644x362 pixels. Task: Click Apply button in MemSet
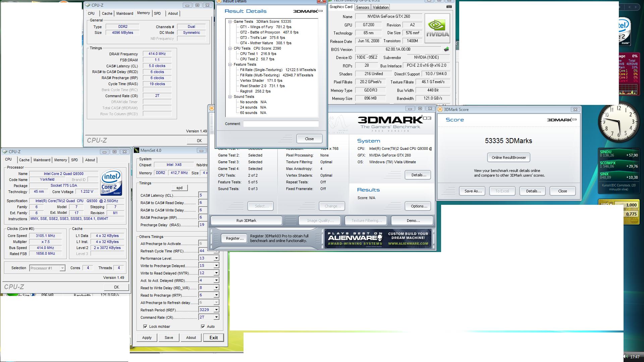coord(147,338)
